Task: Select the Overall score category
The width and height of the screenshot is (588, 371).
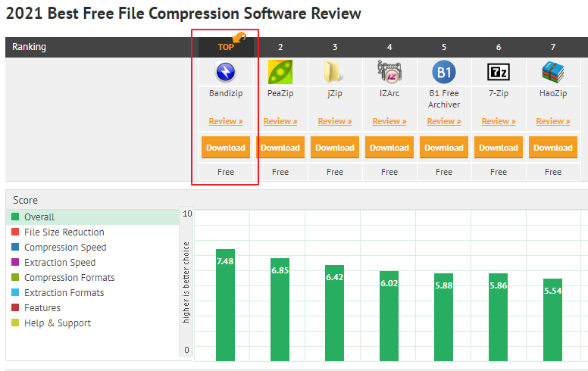Action: 92,217
